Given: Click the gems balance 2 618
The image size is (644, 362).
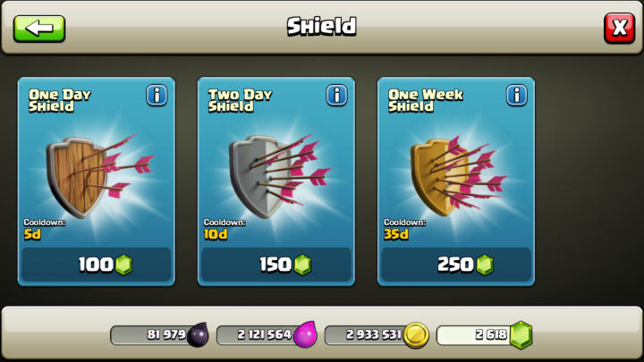Looking at the screenshot, I should [x=491, y=334].
